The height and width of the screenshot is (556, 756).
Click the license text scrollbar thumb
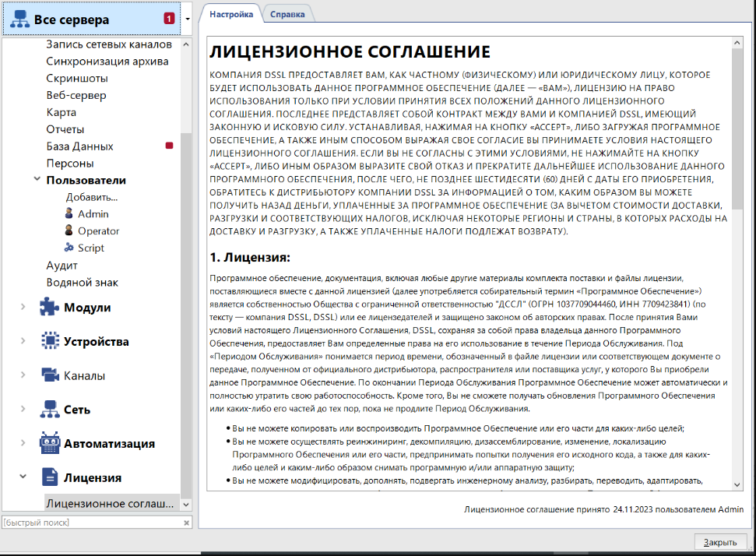[737, 128]
